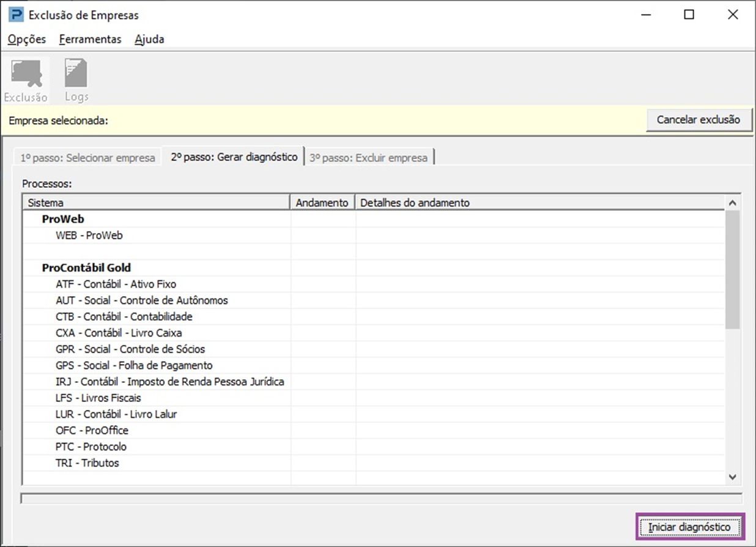Select GPS - Social - Folha de Pagamento row
The image size is (756, 547).
tap(374, 365)
